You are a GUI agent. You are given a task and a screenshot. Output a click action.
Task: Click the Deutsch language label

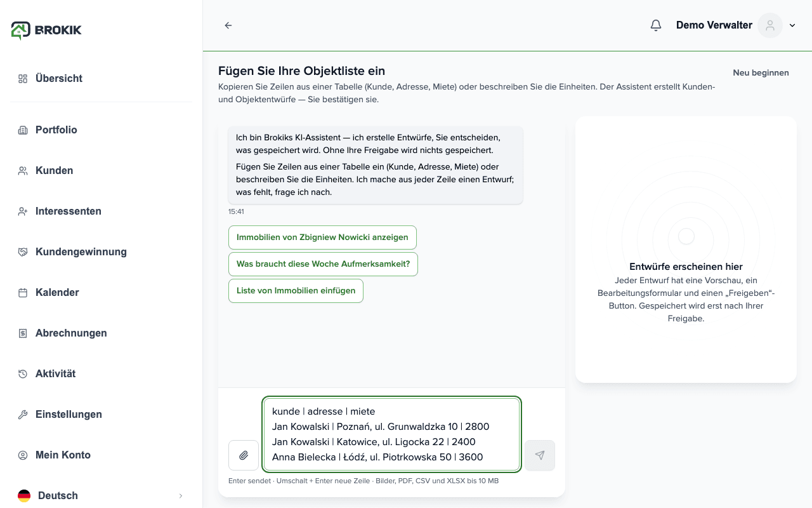pyautogui.click(x=58, y=496)
